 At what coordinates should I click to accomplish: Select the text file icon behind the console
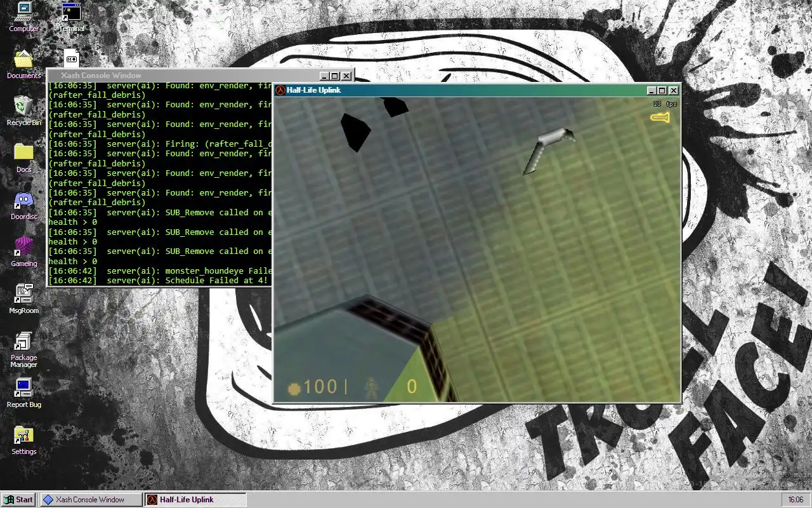[72, 58]
